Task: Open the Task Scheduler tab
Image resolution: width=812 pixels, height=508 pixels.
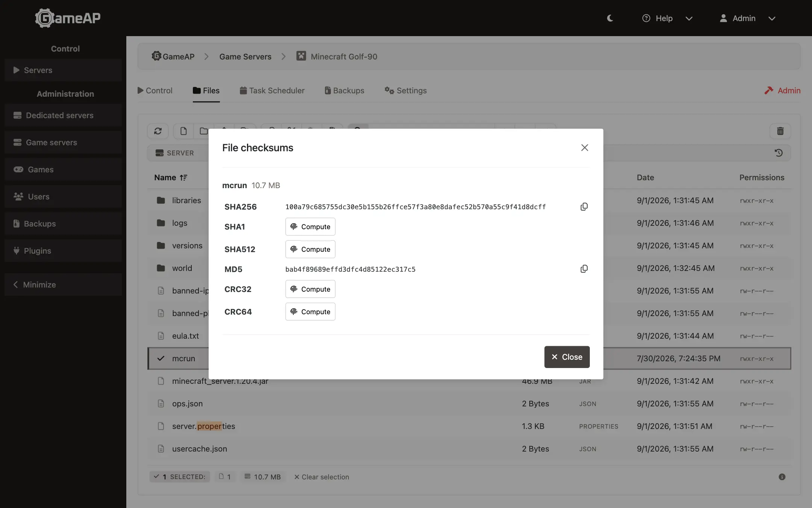Action: coord(272,90)
